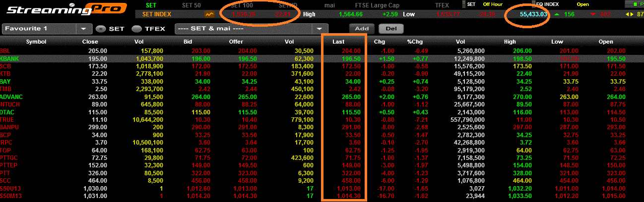Click PTT's high price 328.00
Viewport: 644px width, 202px height.
coord(522,173)
